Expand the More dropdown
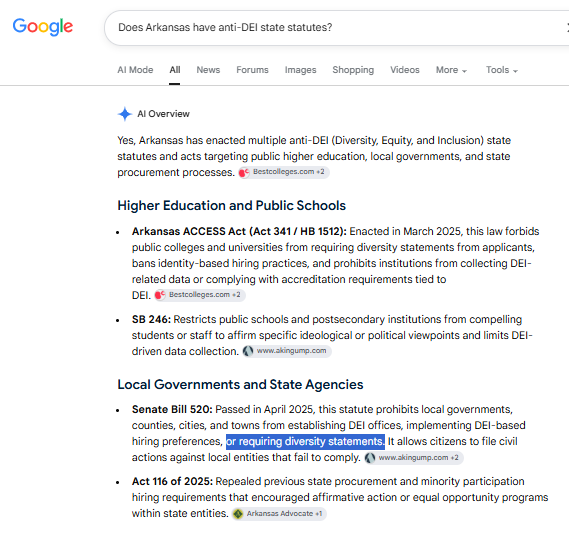Viewport: 569px width, 535px height. click(x=451, y=70)
